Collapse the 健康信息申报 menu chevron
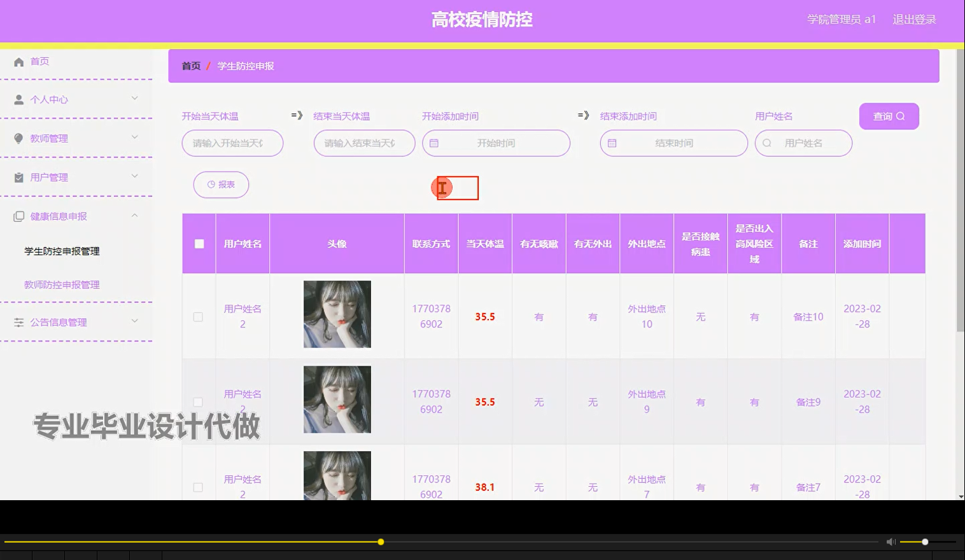The width and height of the screenshot is (965, 560). click(x=134, y=215)
